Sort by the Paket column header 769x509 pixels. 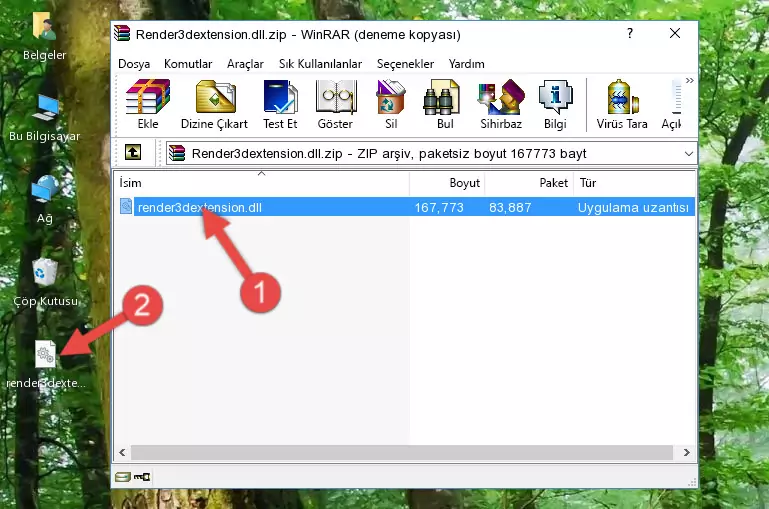click(529, 183)
